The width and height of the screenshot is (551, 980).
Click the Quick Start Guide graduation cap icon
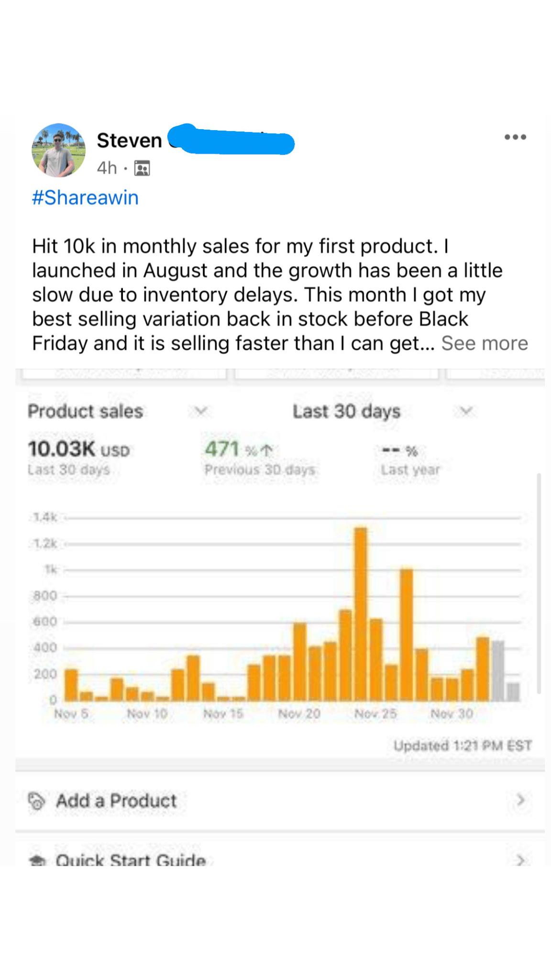coord(37,860)
